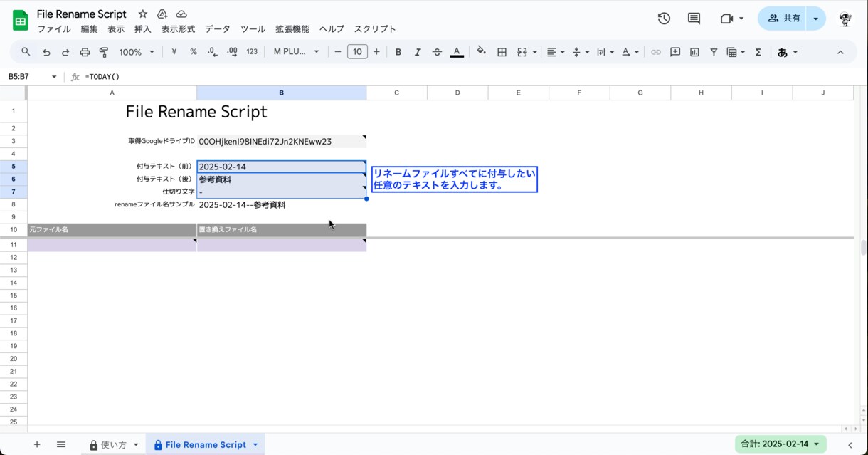
Task: Open the ファイル menu
Action: coord(54,29)
